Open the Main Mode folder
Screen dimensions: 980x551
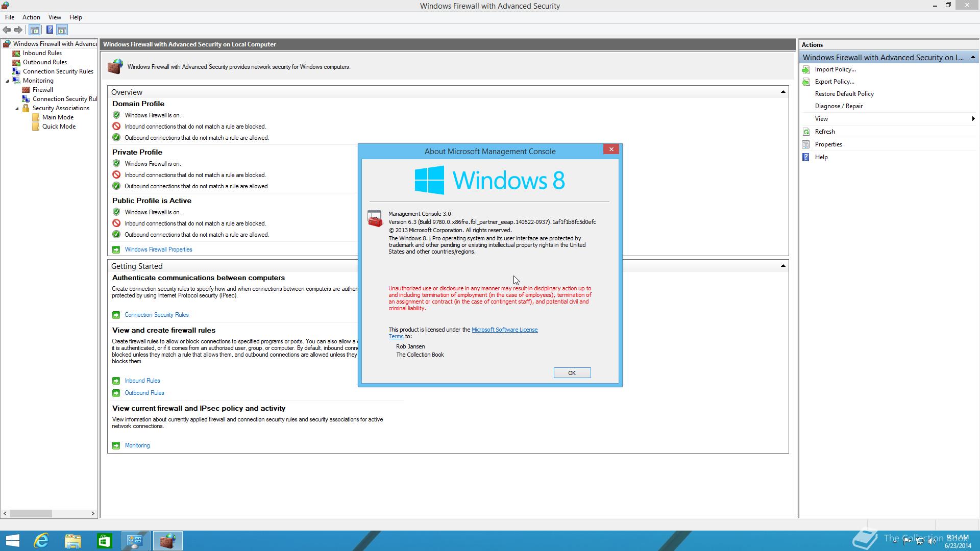coord(58,117)
